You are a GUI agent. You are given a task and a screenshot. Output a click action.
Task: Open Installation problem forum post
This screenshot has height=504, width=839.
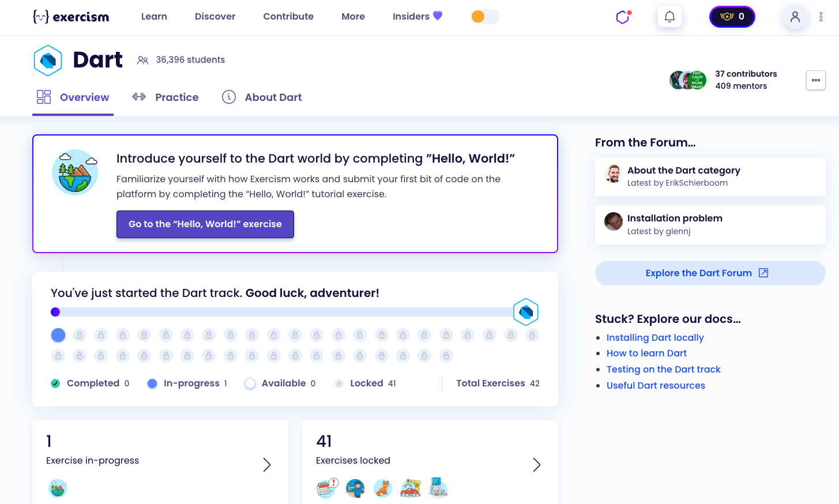(710, 225)
